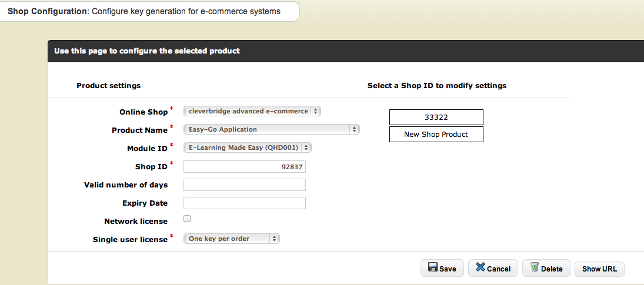Choose New Shop Product entry

436,134
